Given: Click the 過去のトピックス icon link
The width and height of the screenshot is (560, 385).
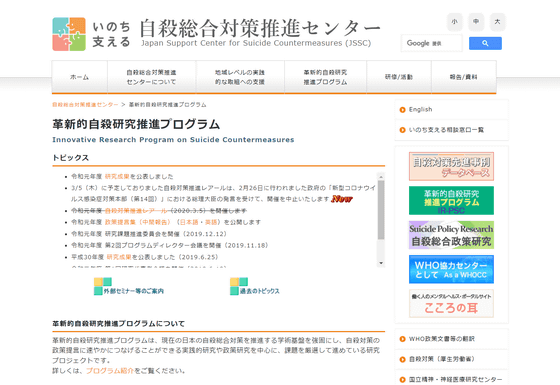Looking at the screenshot, I should [x=255, y=286].
